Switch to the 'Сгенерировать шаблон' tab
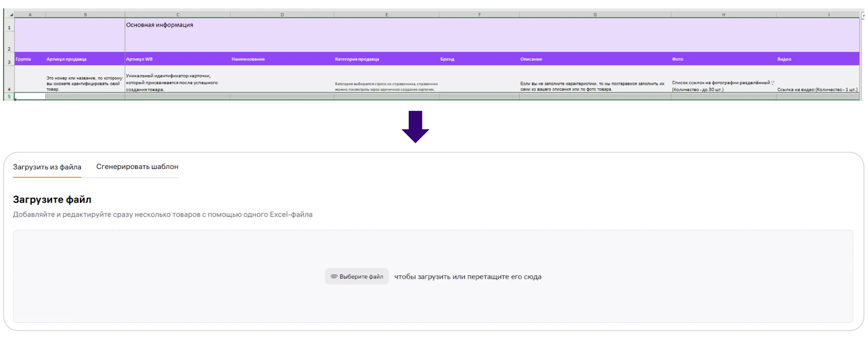The image size is (868, 348). pos(137,167)
